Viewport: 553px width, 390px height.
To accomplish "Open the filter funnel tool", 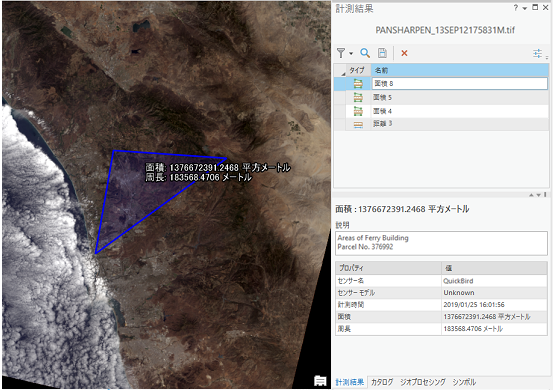I will coord(341,53).
